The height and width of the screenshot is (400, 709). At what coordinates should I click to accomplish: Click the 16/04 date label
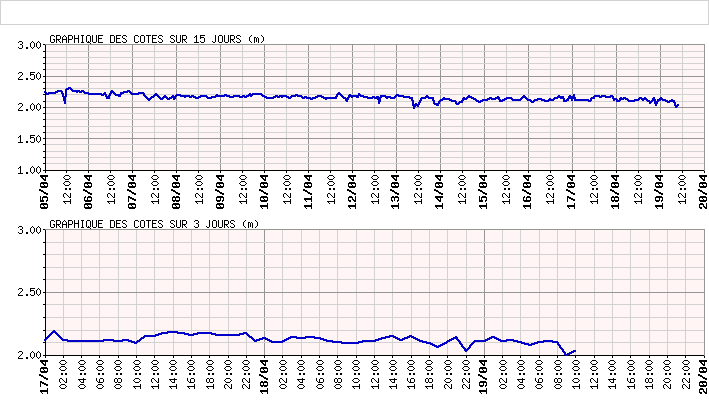[x=528, y=192]
